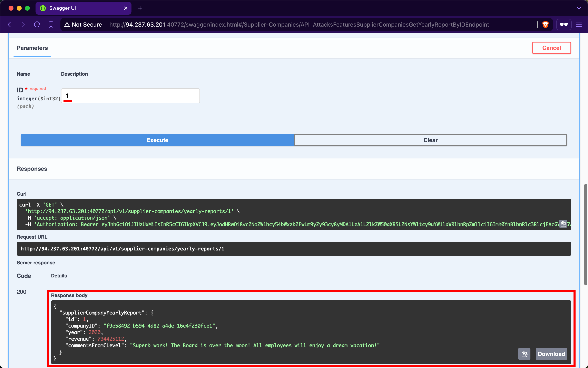The height and width of the screenshot is (368, 588).
Task: Click the Request URL text
Action: [x=122, y=249]
